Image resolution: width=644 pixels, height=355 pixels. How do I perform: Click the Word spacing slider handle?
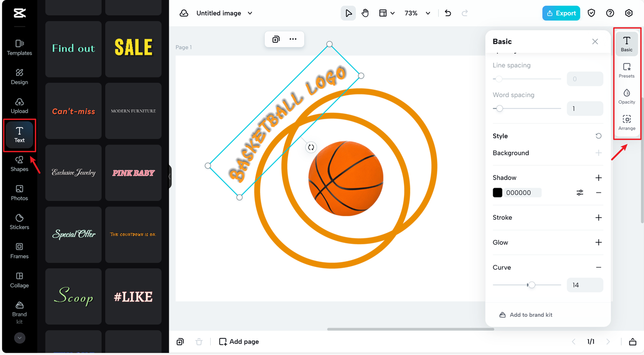(x=500, y=109)
